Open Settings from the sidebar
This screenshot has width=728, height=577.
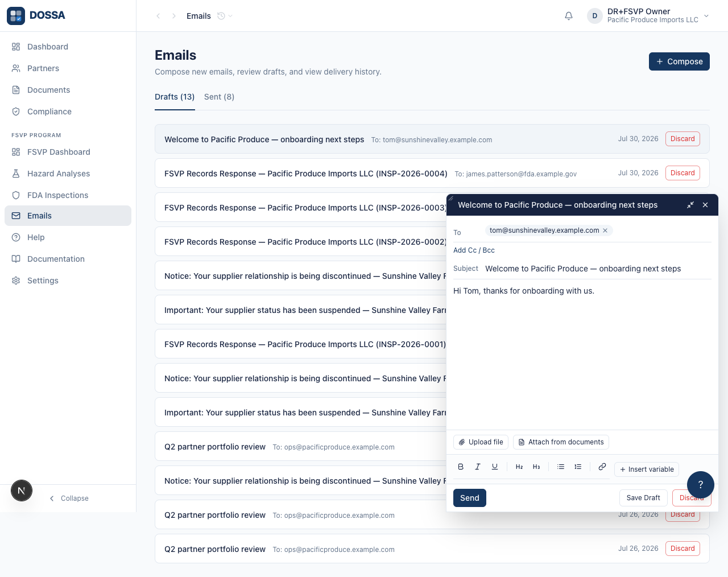click(68, 281)
